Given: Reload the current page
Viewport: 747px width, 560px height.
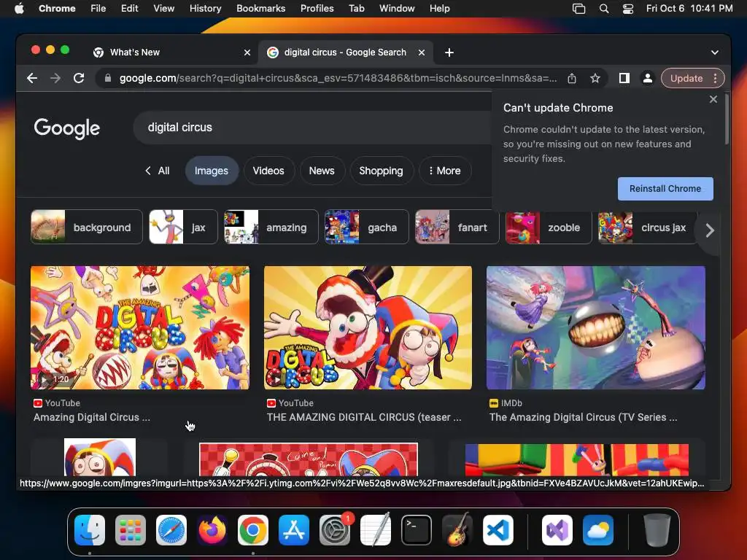Looking at the screenshot, I should pyautogui.click(x=79, y=78).
